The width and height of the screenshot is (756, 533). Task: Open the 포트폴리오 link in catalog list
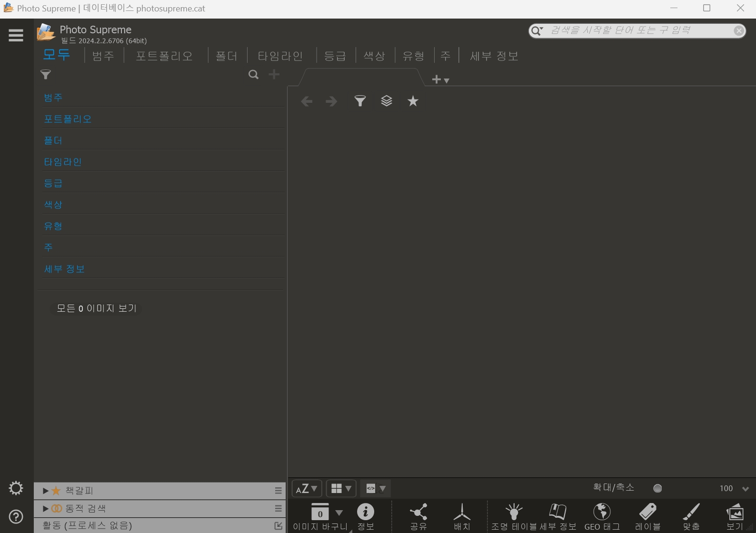point(68,119)
